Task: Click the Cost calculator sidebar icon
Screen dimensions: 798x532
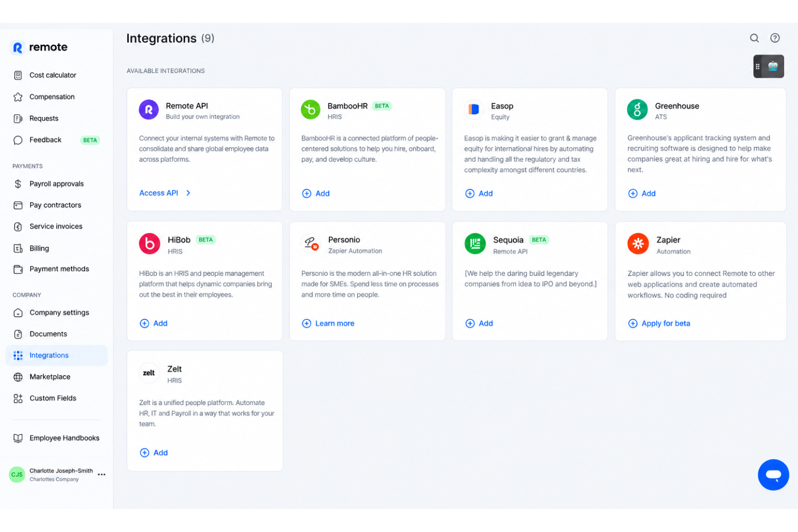Action: pos(18,75)
